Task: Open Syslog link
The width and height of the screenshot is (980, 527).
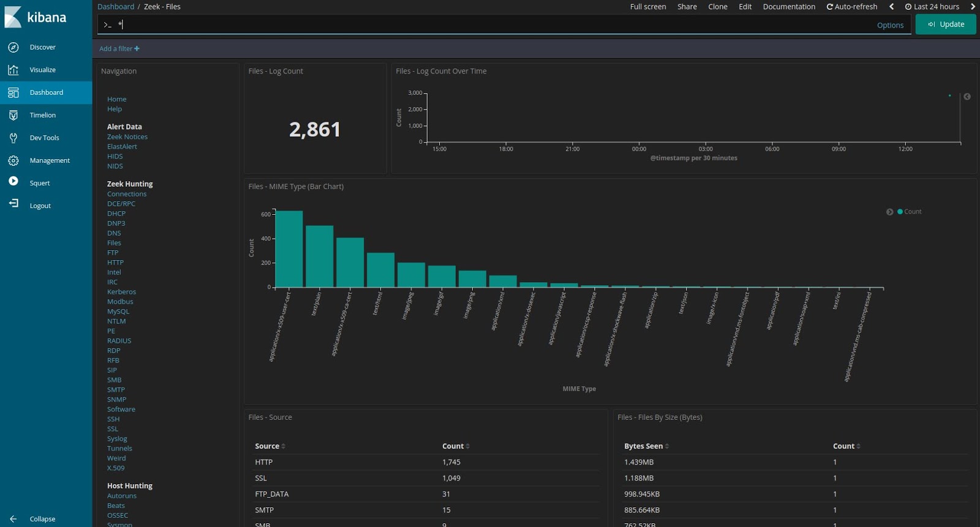Action: (x=117, y=439)
